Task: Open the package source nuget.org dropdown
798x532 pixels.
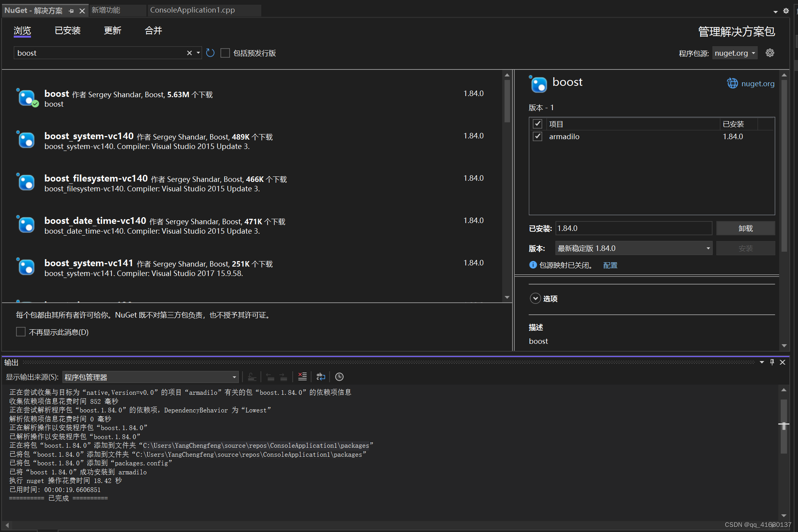Action: coord(734,53)
